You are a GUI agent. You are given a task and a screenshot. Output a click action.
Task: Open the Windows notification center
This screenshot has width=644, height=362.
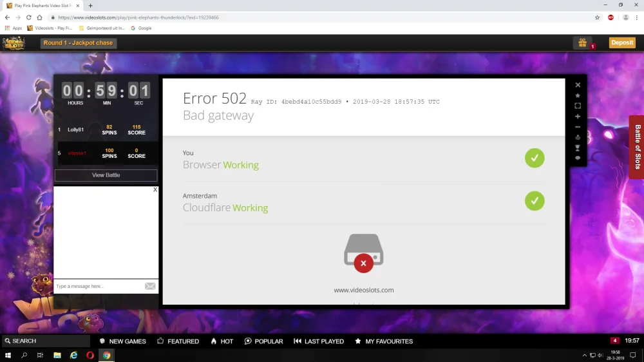[x=633, y=356]
